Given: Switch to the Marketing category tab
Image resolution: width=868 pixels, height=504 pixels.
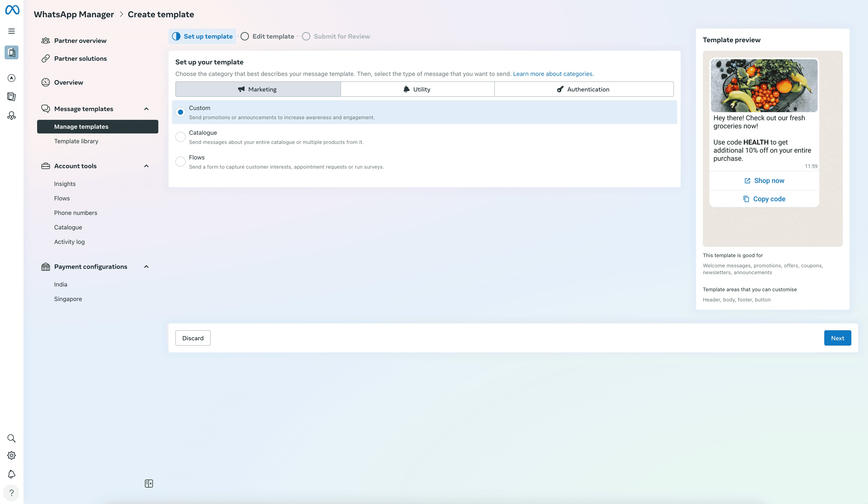Looking at the screenshot, I should [258, 89].
